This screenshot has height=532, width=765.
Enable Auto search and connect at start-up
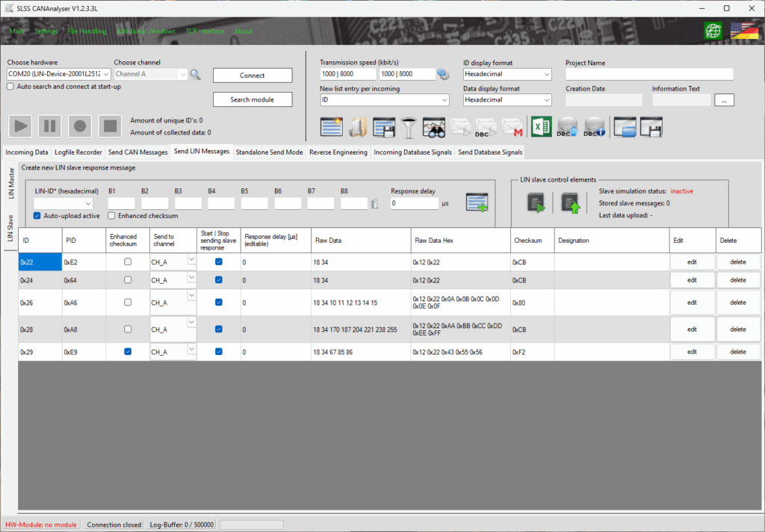(10, 87)
